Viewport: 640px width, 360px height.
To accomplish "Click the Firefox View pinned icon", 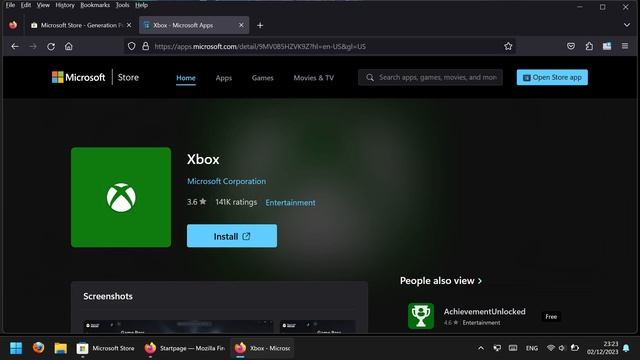I will click(x=13, y=25).
